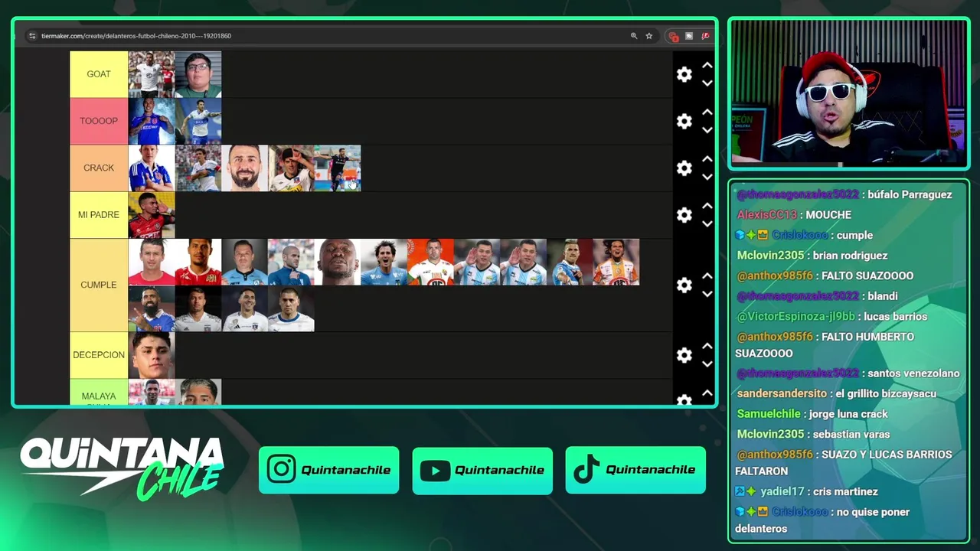The height and width of the screenshot is (551, 980).
Task: Move TOOOOP tier up with arrow
Action: coord(707,112)
